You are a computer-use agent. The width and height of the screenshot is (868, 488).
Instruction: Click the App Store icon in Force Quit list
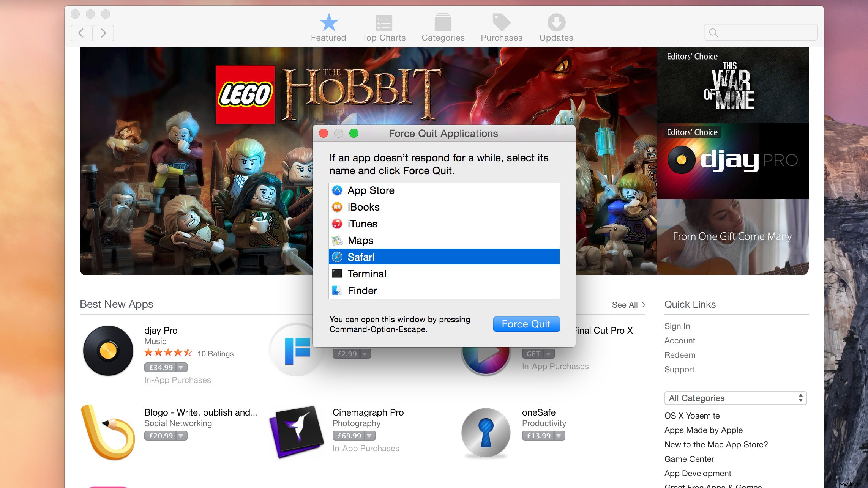point(337,190)
